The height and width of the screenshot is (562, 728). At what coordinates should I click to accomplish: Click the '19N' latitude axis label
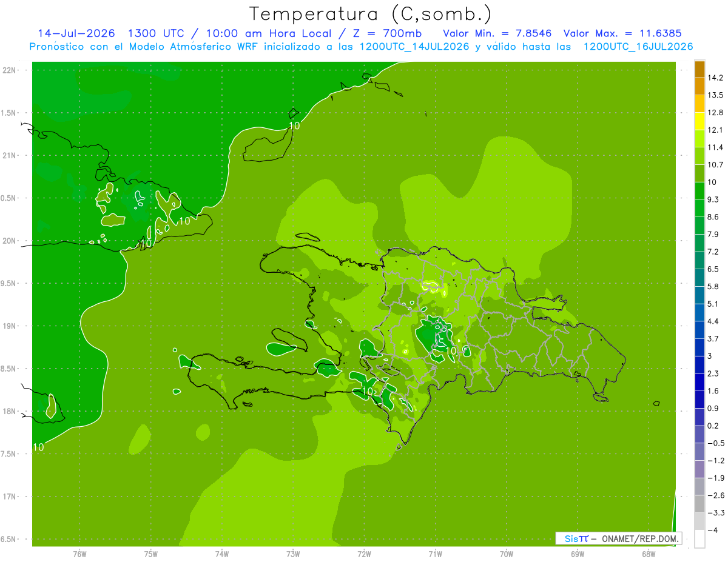click(x=9, y=326)
